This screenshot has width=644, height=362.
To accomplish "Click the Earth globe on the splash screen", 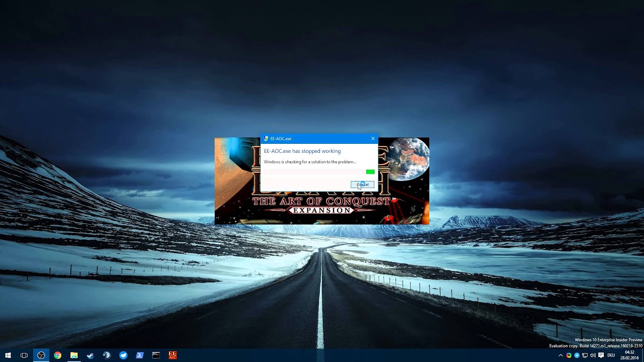I will click(x=408, y=159).
